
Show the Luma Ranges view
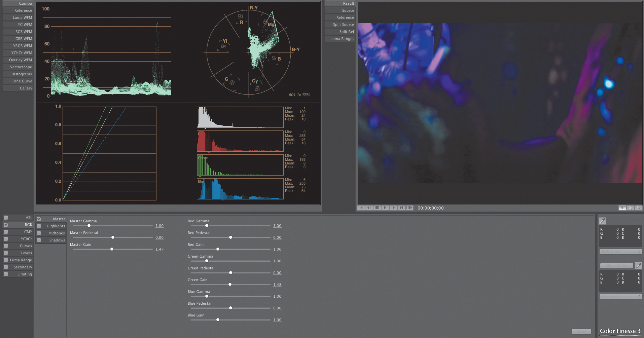340,39
